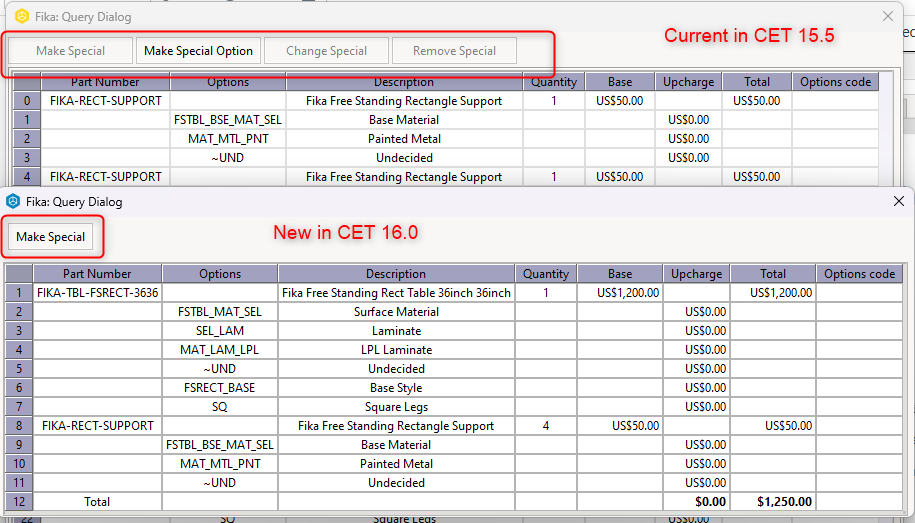Click Make Special Option in CET 15.5 dialog

point(198,51)
